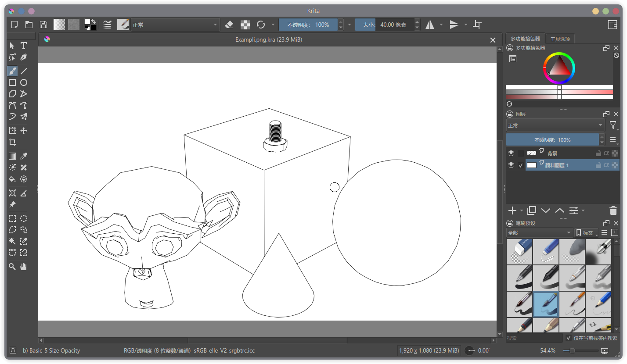Select the Elliptical Selection tool
The image size is (627, 364).
[x=24, y=218]
